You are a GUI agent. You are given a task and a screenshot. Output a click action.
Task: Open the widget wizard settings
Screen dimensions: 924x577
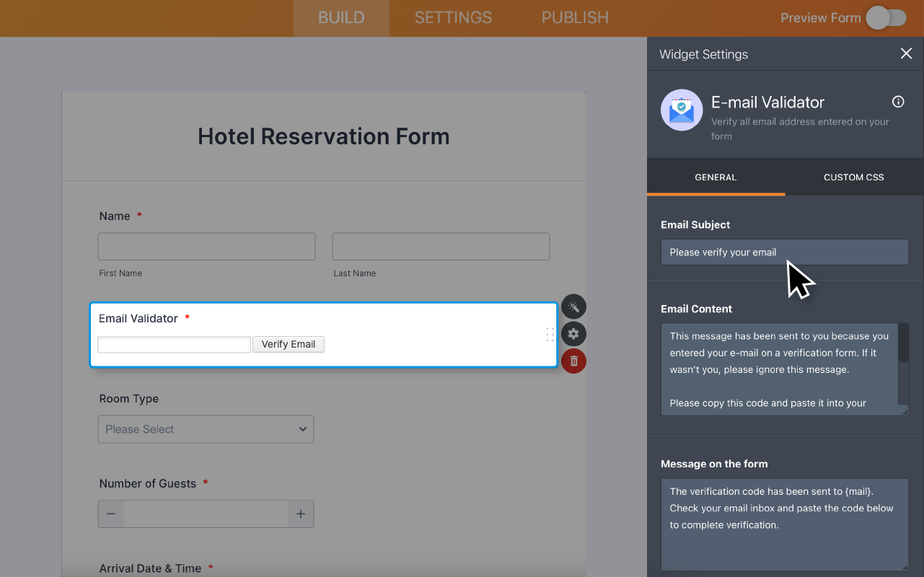tap(573, 307)
